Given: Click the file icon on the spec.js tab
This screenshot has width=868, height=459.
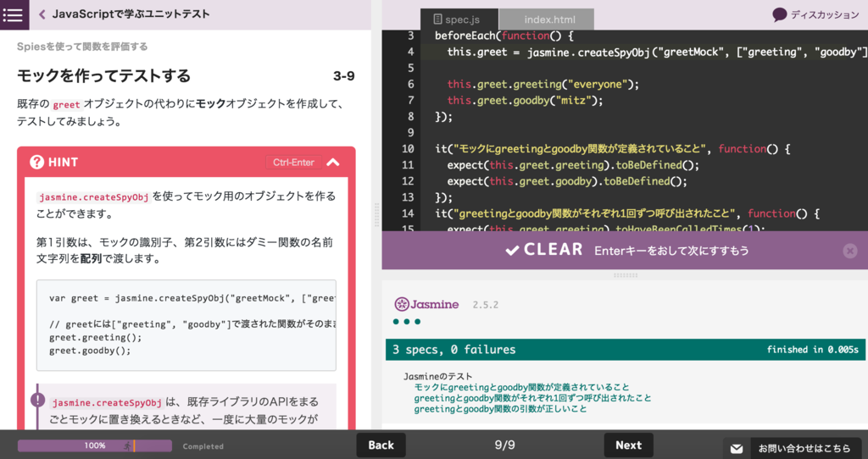Looking at the screenshot, I should pyautogui.click(x=437, y=19).
